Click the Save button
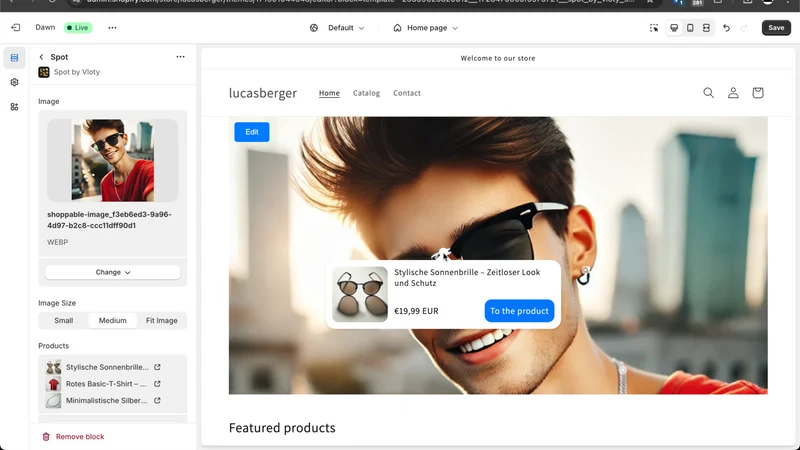 776,28
